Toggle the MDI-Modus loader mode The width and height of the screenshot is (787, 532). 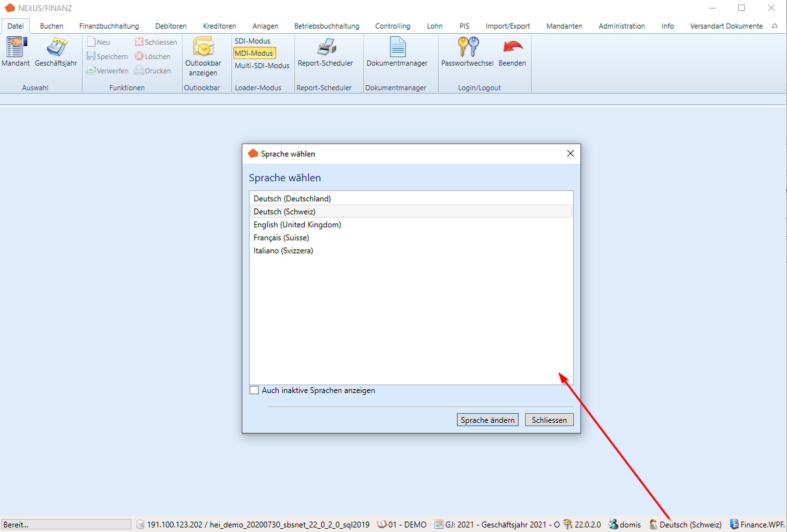[254, 53]
